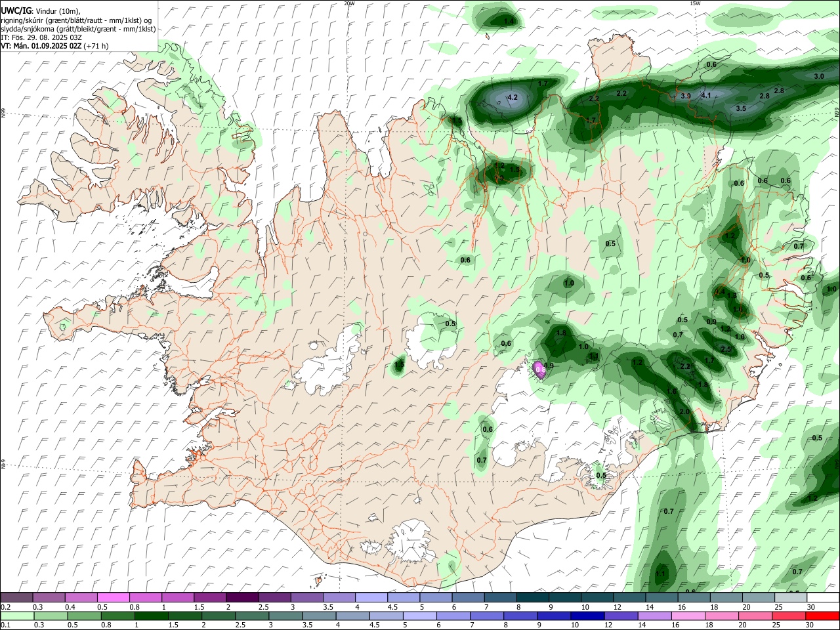Click the '4.2' precipitation value on the map
Image resolution: width=840 pixels, height=630 pixels.
(513, 98)
